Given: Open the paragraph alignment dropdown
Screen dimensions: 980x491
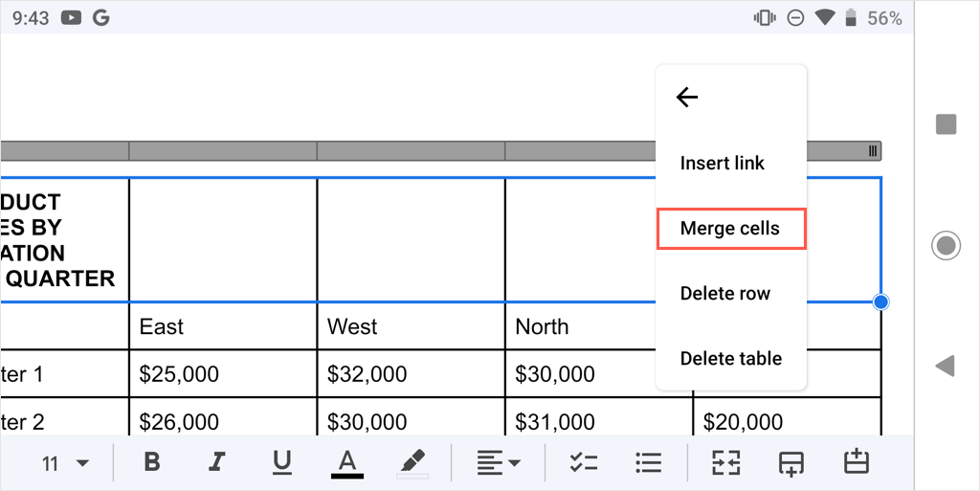Looking at the screenshot, I should 499,463.
